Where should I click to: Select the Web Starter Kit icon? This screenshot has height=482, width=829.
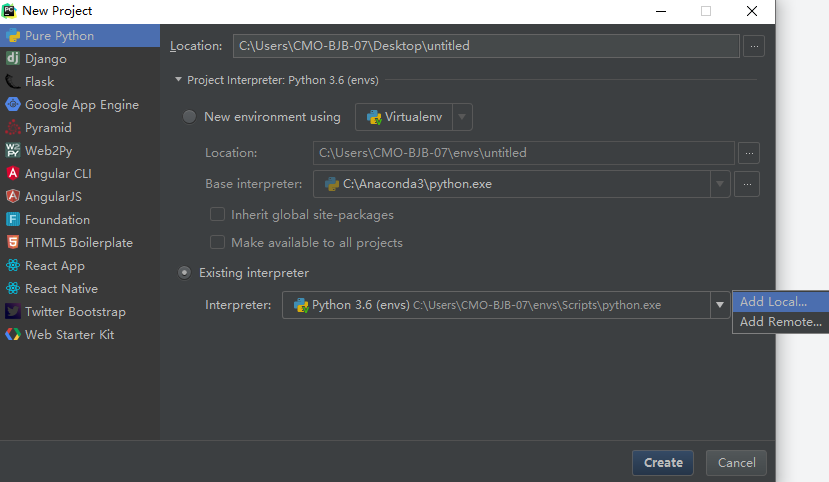click(x=13, y=335)
